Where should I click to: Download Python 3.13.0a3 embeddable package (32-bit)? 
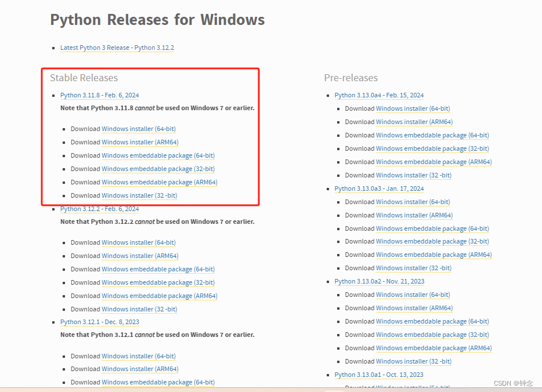[x=432, y=242]
